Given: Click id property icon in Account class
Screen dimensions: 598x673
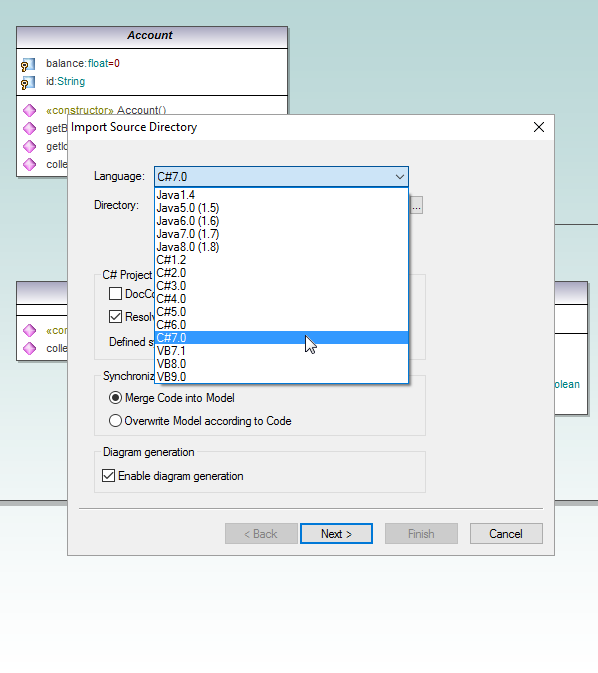Looking at the screenshot, I should [28, 82].
